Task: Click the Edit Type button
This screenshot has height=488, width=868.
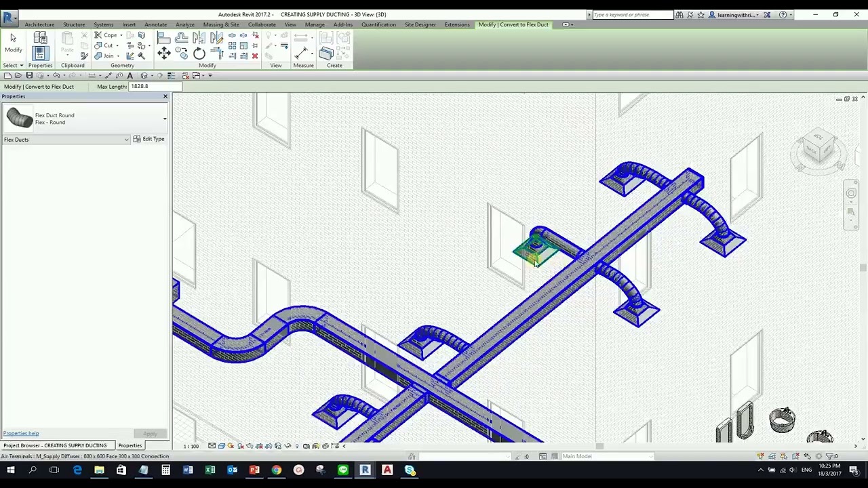Action: pyautogui.click(x=149, y=139)
